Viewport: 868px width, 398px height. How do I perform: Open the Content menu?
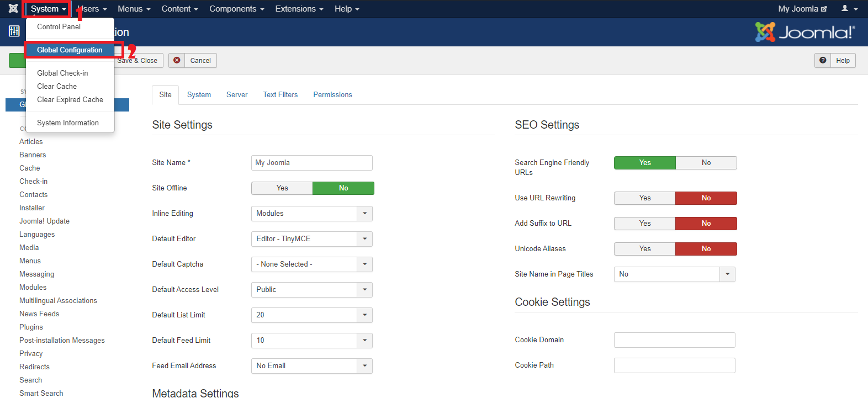180,9
